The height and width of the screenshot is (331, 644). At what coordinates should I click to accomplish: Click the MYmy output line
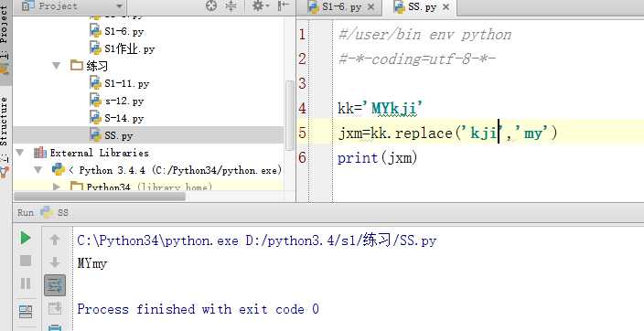pos(92,262)
